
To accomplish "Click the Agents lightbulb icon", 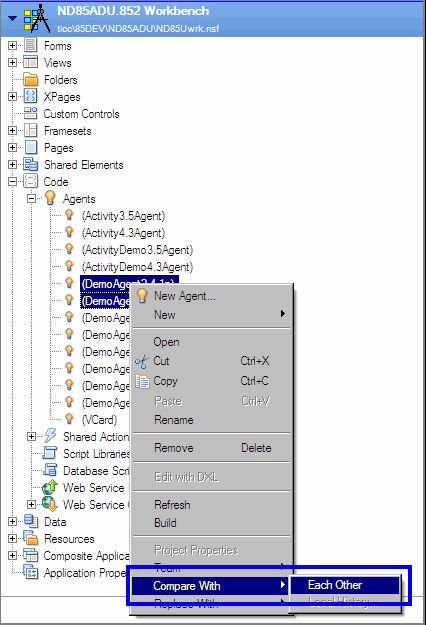I will (50, 198).
